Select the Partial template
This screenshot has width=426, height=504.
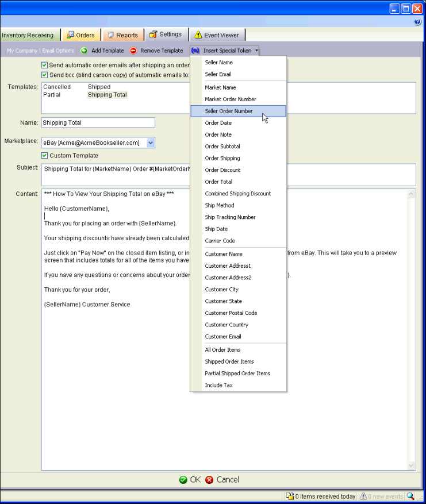tap(52, 95)
